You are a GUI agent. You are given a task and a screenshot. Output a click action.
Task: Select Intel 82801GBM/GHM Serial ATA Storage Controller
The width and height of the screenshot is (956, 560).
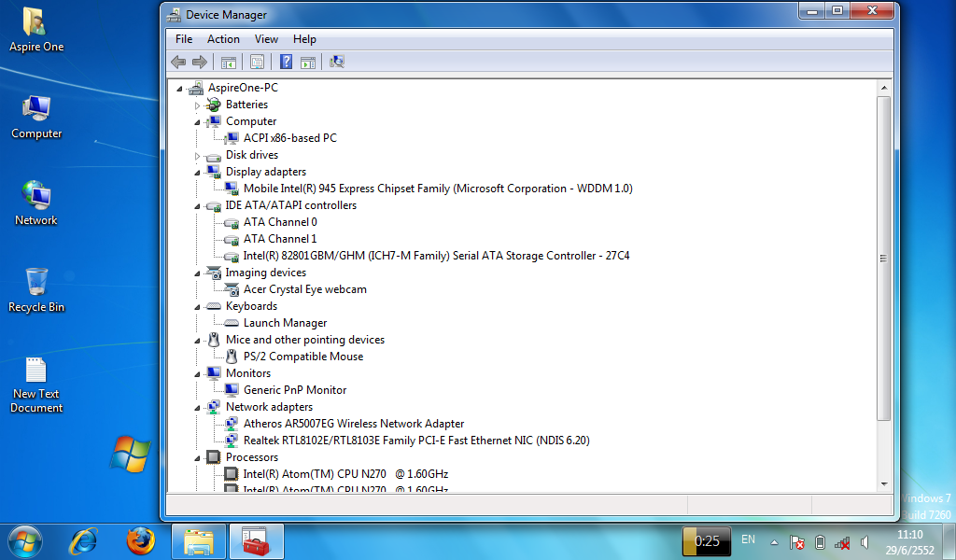(436, 256)
